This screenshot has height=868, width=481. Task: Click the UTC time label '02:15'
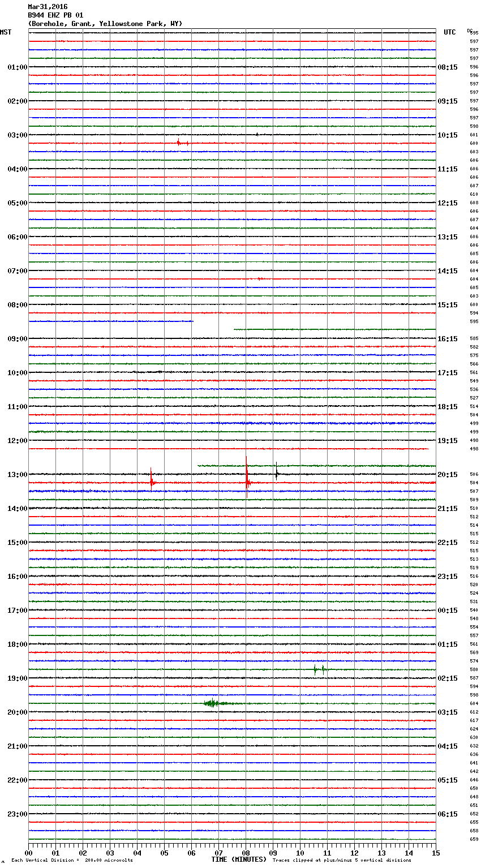point(448,678)
